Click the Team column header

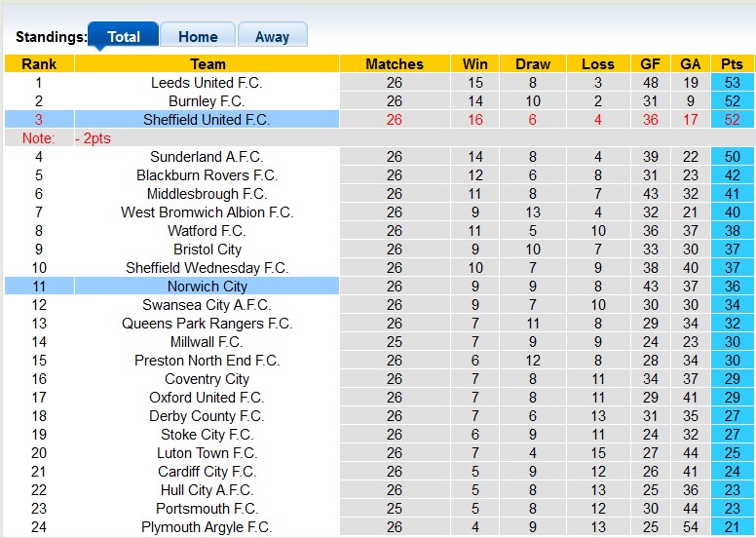pos(207,64)
